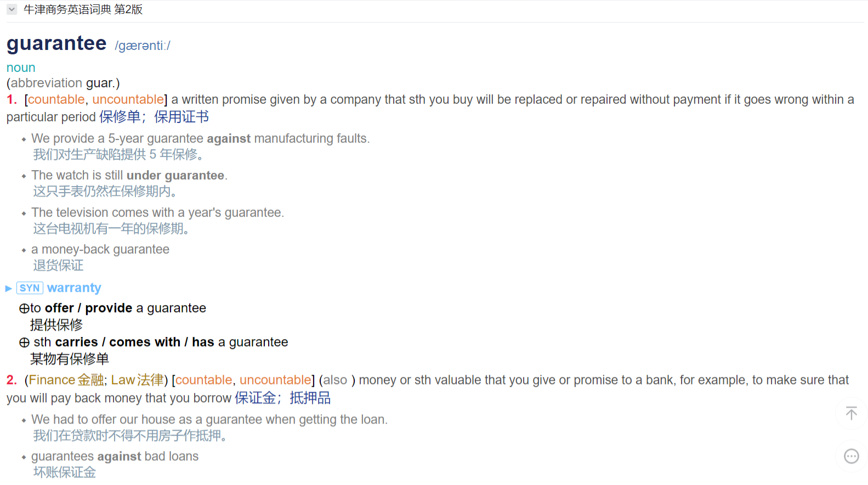Click the bullet before 'guarantees against bad loans'
This screenshot has width=868, height=485.
pos(24,457)
